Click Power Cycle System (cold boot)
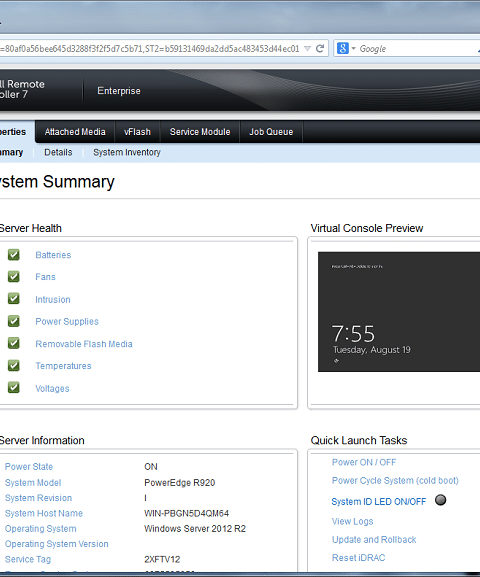The height and width of the screenshot is (577, 480). pyautogui.click(x=395, y=481)
